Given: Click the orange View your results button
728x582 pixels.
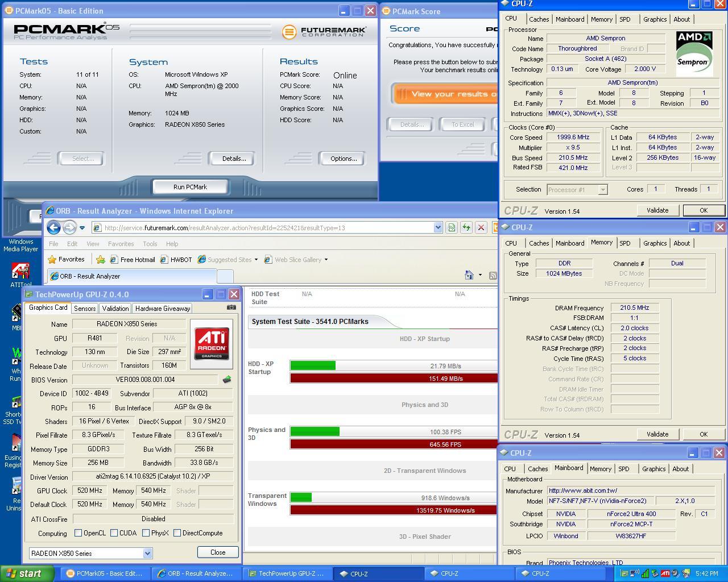Looking at the screenshot, I should tap(445, 94).
